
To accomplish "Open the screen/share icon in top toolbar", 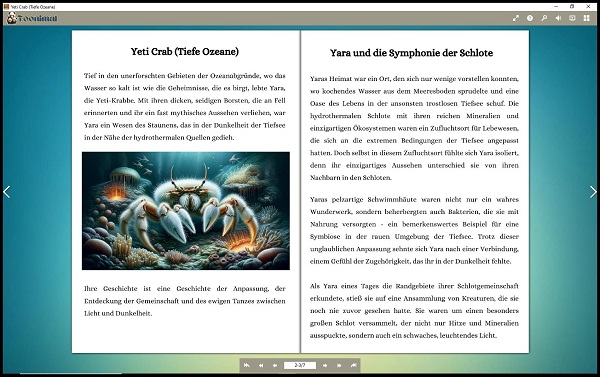I will pos(572,18).
